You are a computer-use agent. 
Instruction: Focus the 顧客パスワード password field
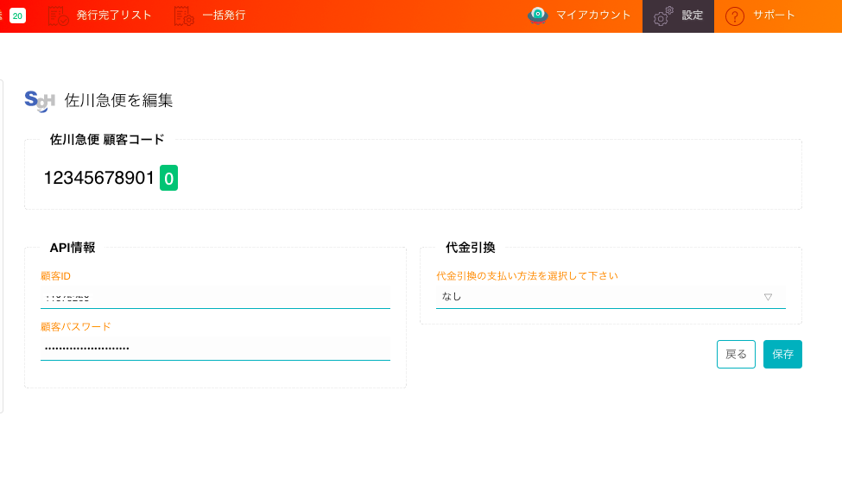[215, 349]
